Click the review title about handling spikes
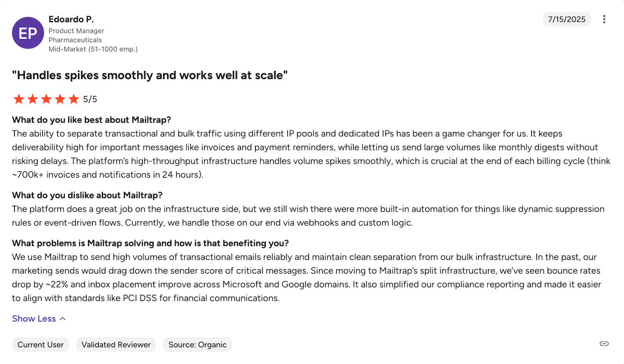Screen dimensions: 624x364 pyautogui.click(x=150, y=75)
